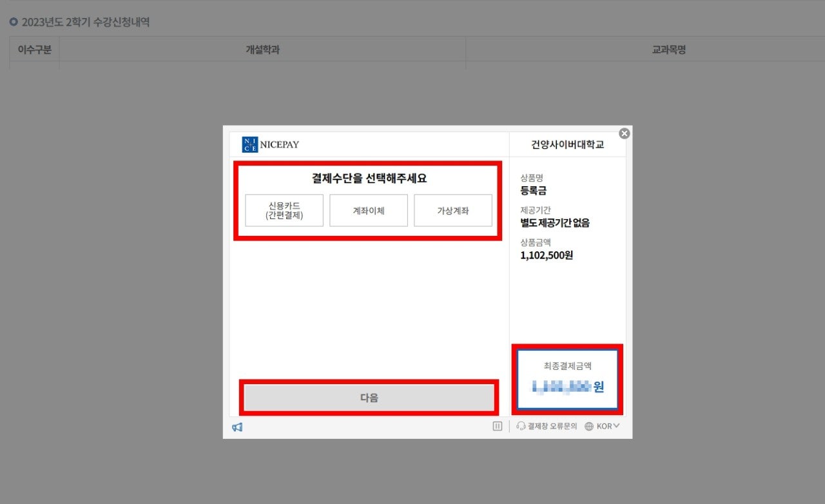The image size is (825, 504).
Task: Click the 최종결제금액 total box
Action: click(568, 379)
